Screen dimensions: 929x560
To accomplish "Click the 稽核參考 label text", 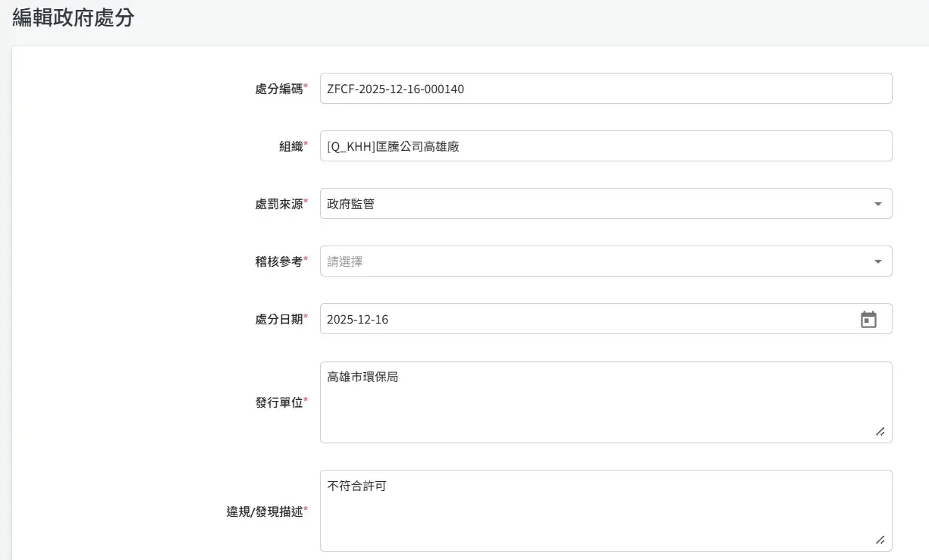I will click(x=278, y=261).
